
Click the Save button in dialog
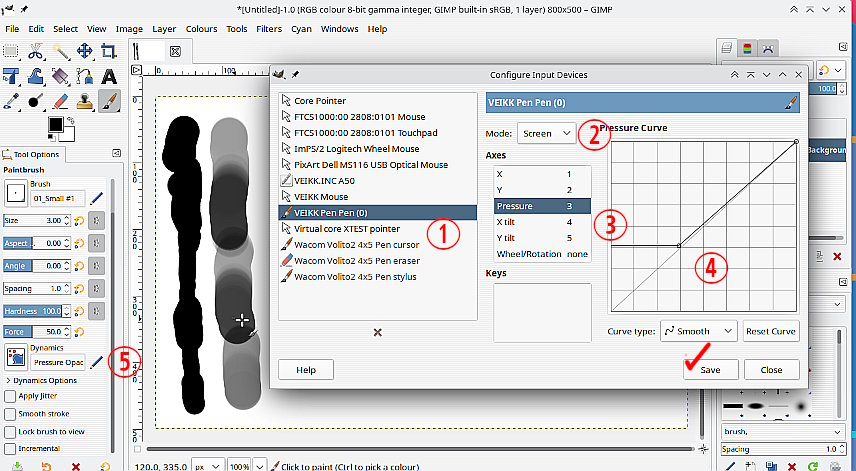click(710, 369)
